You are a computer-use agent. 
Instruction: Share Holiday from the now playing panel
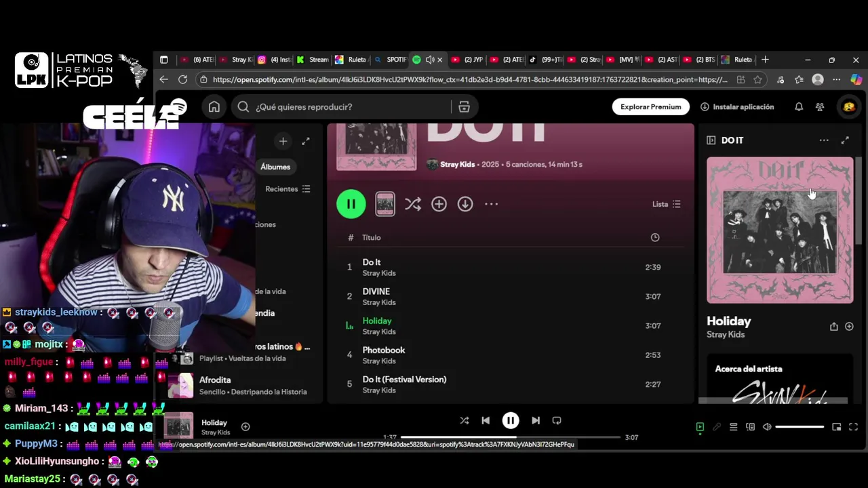pos(833,326)
